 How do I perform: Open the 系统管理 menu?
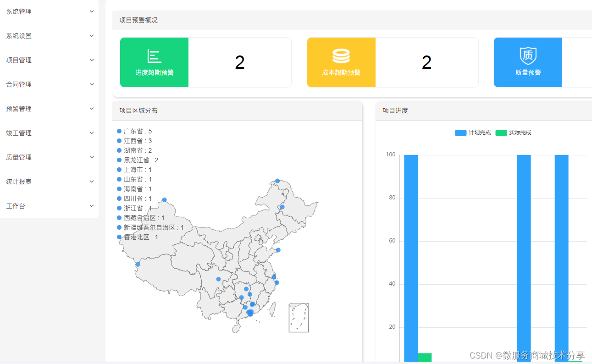[x=49, y=11]
